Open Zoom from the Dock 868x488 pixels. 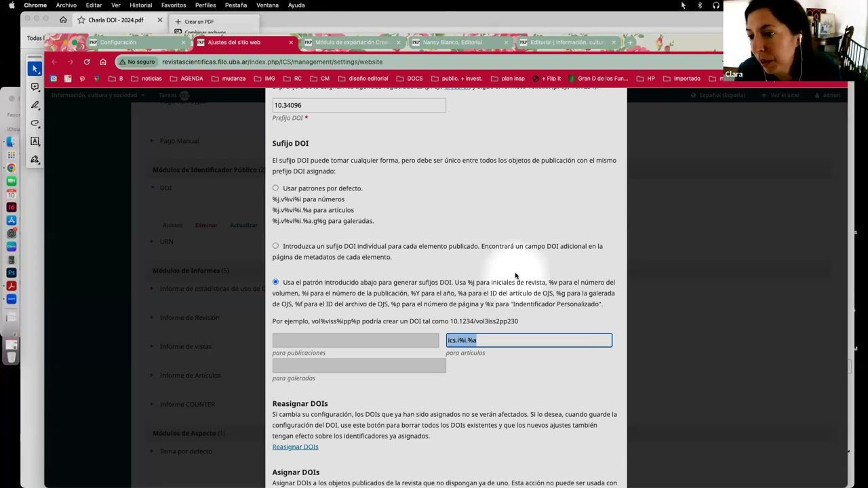(x=12, y=299)
